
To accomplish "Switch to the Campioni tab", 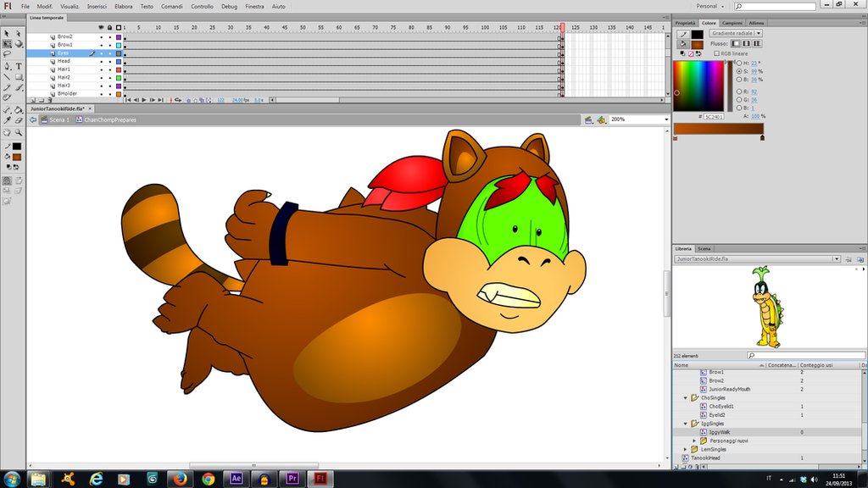I will [x=732, y=23].
